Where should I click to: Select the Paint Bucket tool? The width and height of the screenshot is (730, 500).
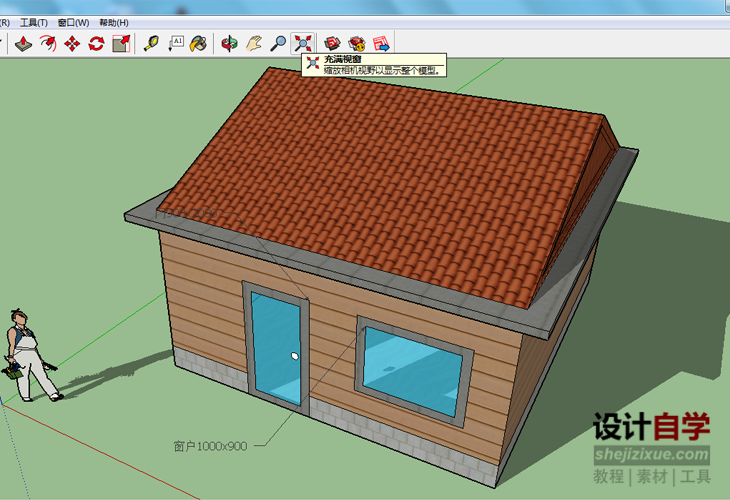(x=199, y=43)
